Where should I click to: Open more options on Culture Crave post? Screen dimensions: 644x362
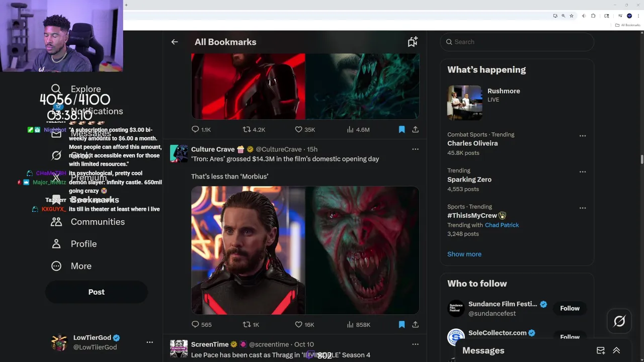click(x=415, y=149)
